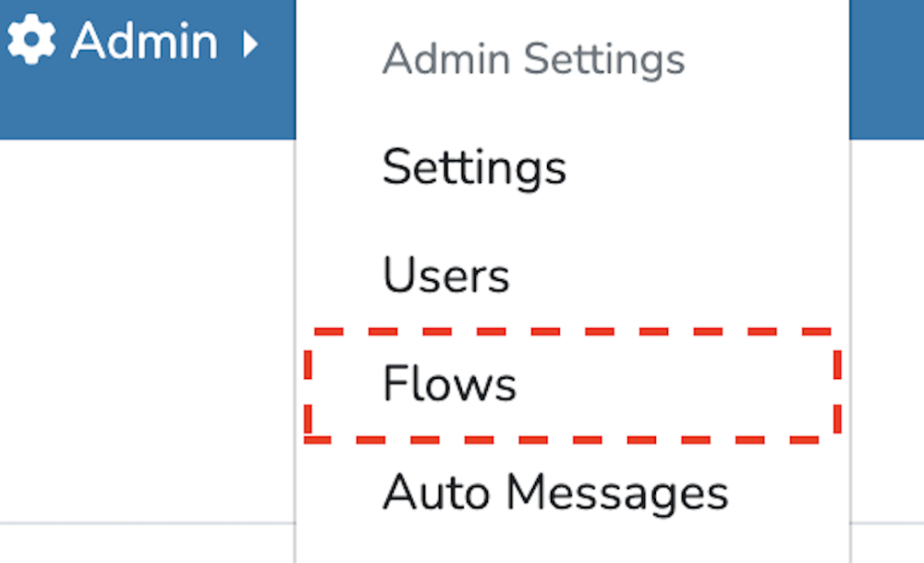
Task: Click the highlighted Flows menu entry
Action: [449, 383]
